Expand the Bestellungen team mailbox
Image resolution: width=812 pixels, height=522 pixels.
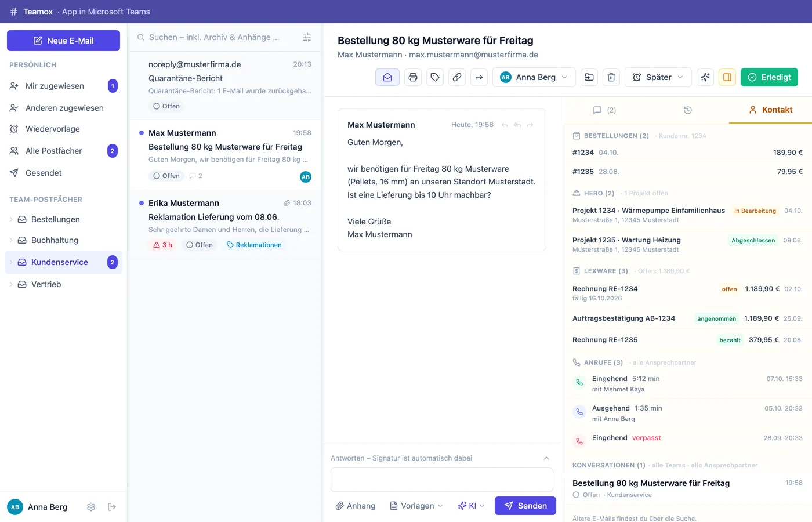pyautogui.click(x=11, y=219)
